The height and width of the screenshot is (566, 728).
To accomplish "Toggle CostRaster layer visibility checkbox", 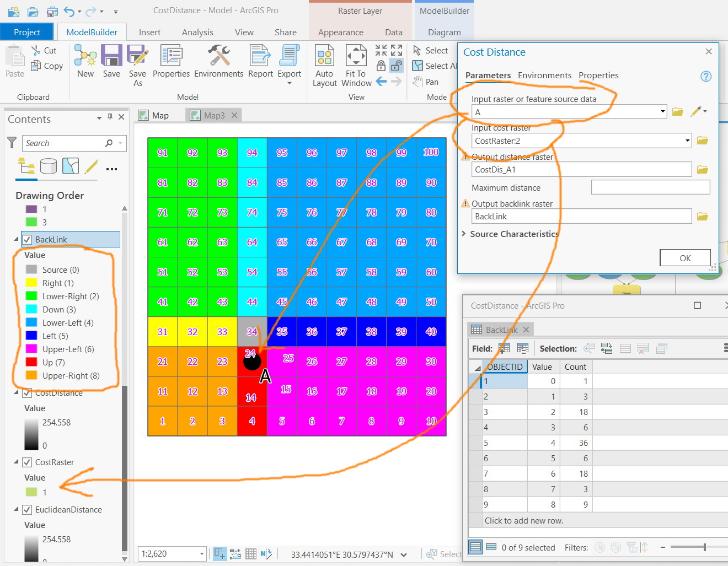I will tap(27, 462).
